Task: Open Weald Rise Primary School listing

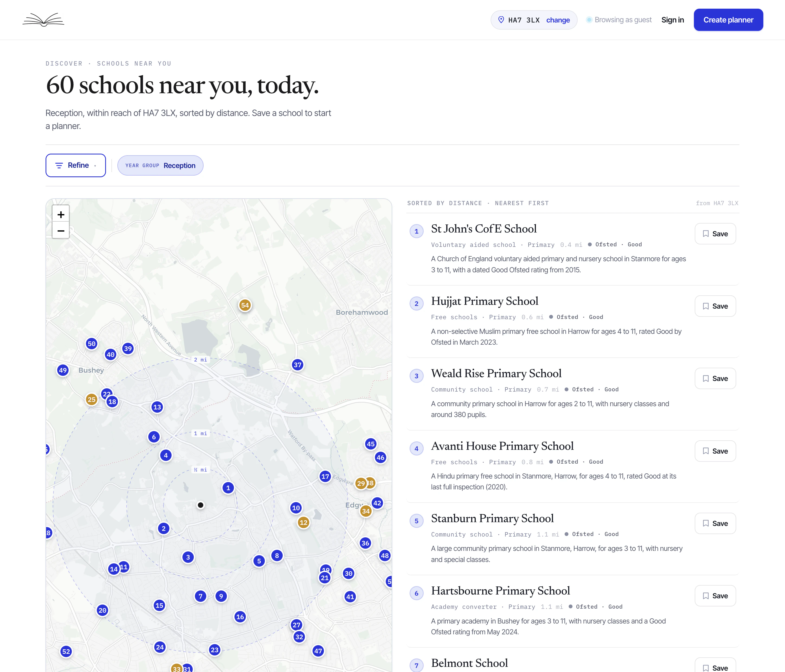Action: click(496, 373)
